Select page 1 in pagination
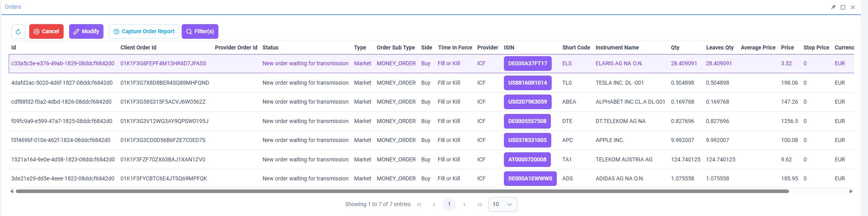The image size is (868, 216). pyautogui.click(x=449, y=205)
